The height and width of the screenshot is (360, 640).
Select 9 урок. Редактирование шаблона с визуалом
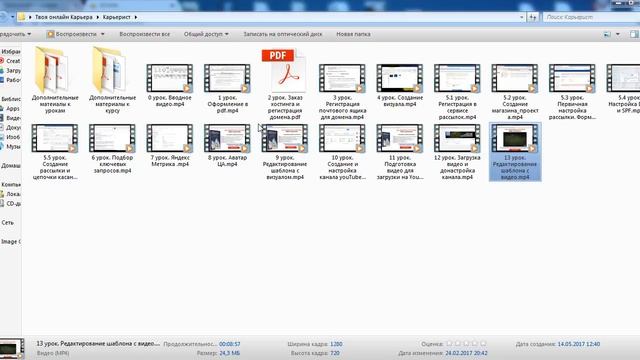(x=285, y=152)
